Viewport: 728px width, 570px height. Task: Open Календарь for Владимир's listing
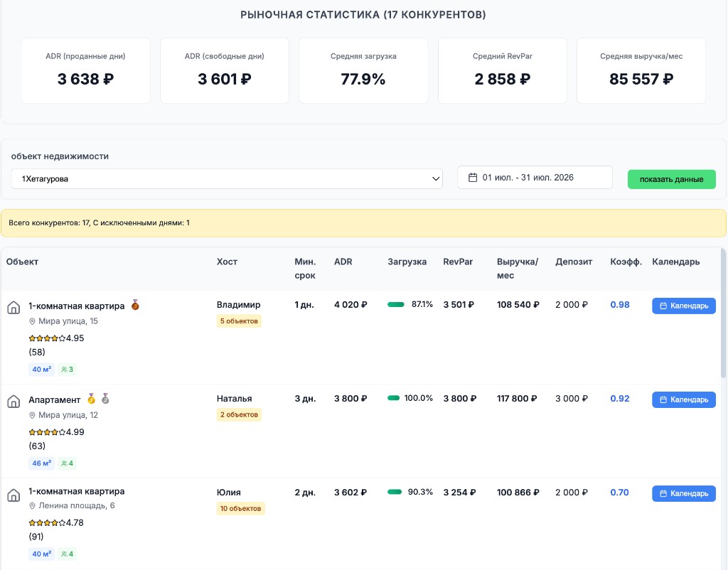point(684,306)
